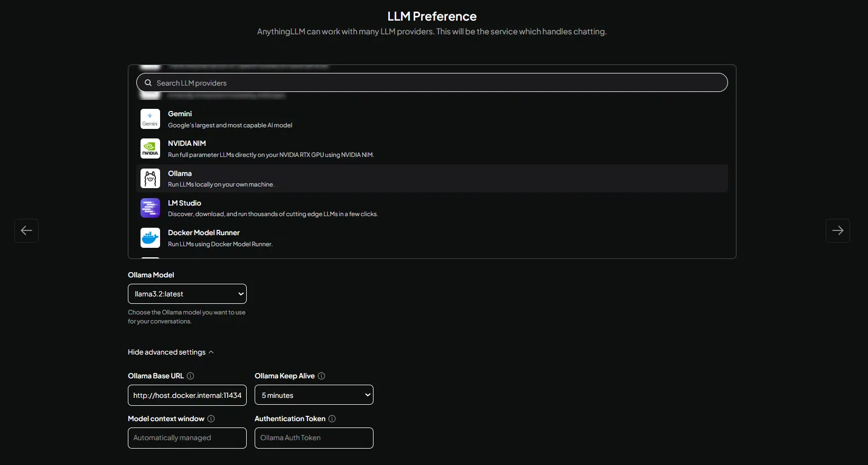Viewport: 868px width, 465px height.
Task: Click the Ollama Keep Alive info icon
Action: tap(321, 376)
